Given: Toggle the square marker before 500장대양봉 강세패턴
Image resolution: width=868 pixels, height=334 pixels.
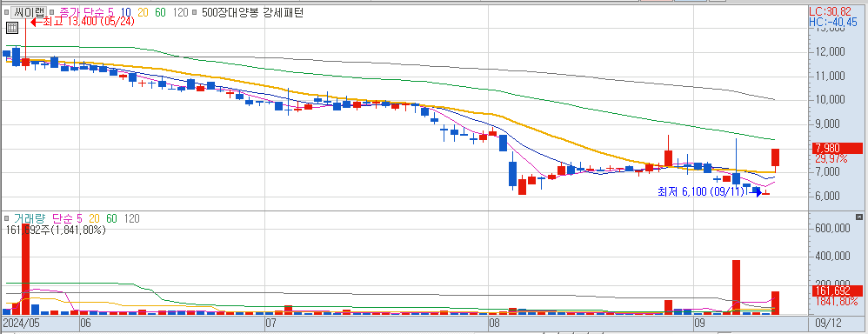Looking at the screenshot, I should tap(195, 12).
